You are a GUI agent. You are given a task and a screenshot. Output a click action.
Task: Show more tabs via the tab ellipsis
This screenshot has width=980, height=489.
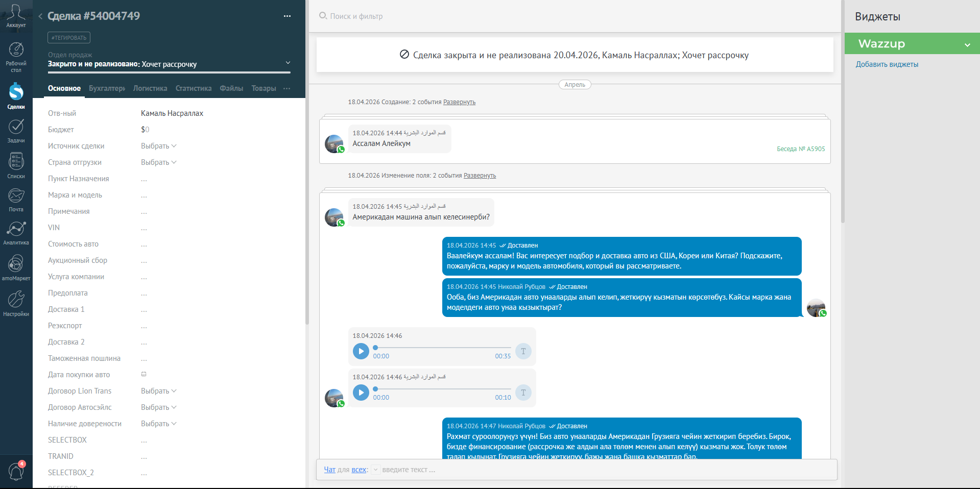(287, 88)
